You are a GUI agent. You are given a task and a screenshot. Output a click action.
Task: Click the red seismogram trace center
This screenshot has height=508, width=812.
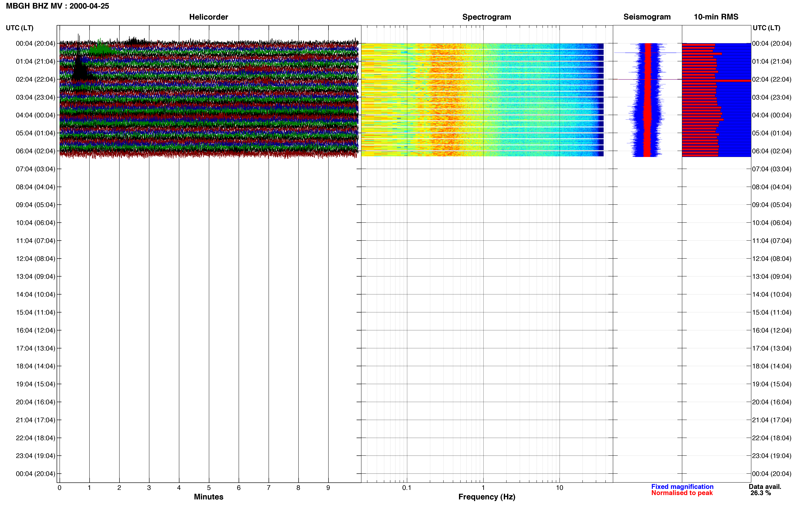click(647, 100)
